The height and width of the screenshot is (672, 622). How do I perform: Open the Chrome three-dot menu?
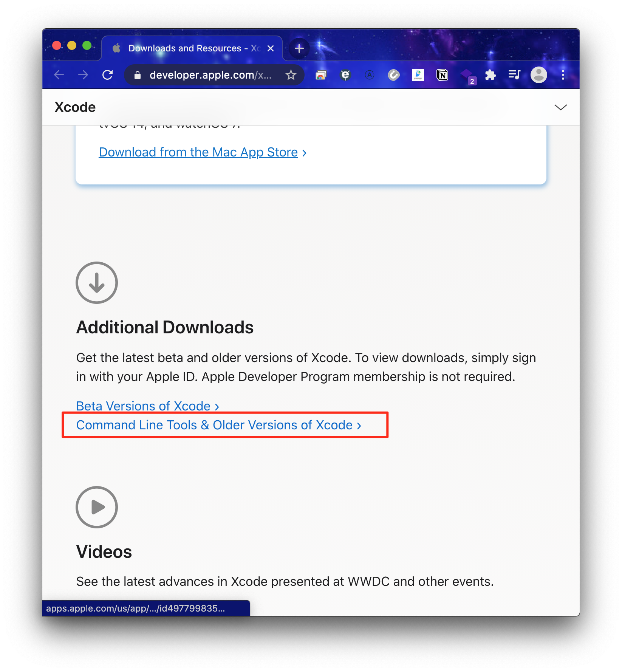(x=563, y=75)
